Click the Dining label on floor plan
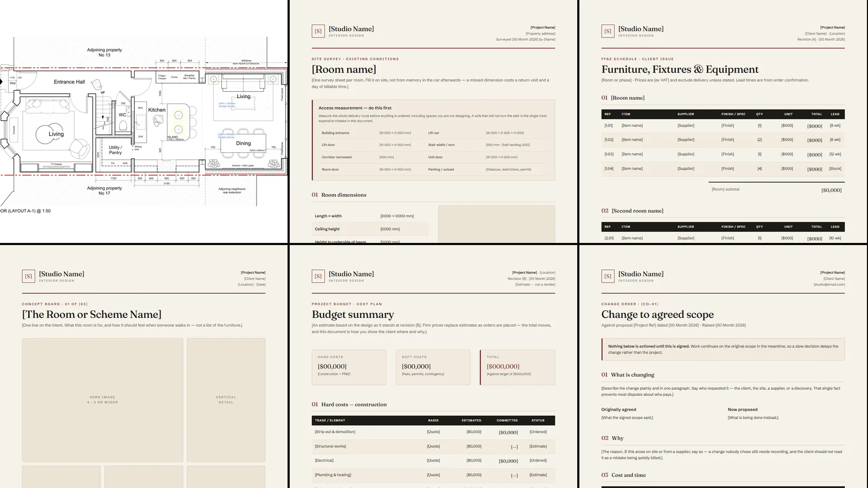The image size is (868, 488). tap(244, 143)
